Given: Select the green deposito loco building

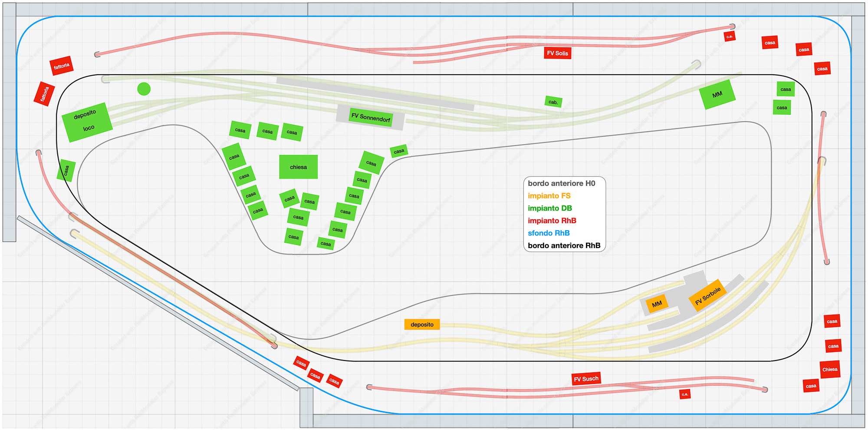Looking at the screenshot, I should (87, 122).
